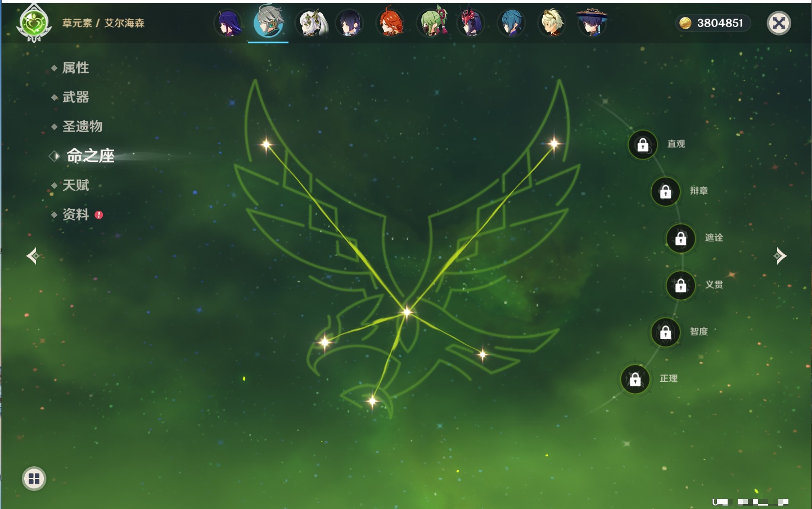Image resolution: width=812 pixels, height=509 pixels.
Task: Click the star on the right wing tip
Action: click(x=554, y=144)
